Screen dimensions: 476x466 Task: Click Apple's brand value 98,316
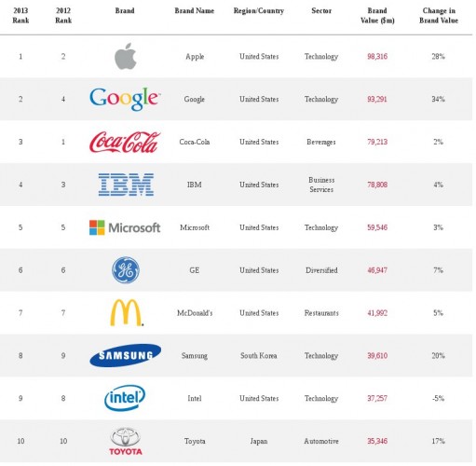pos(377,57)
